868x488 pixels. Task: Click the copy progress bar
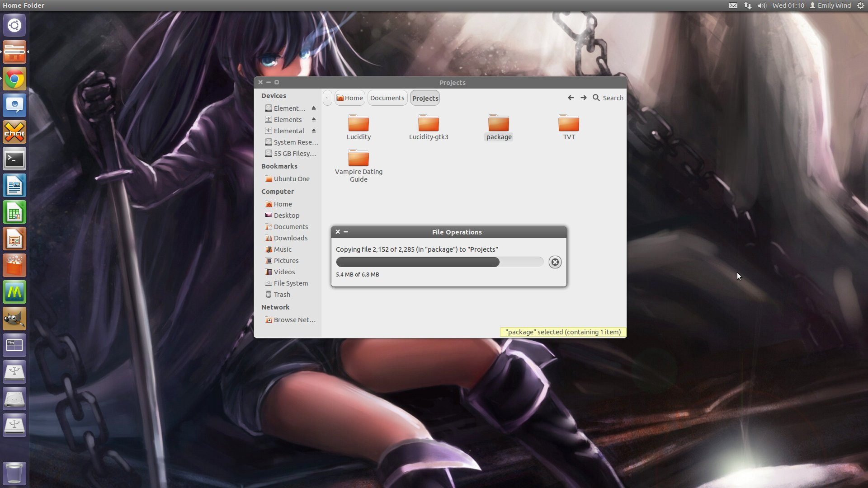pyautogui.click(x=439, y=262)
